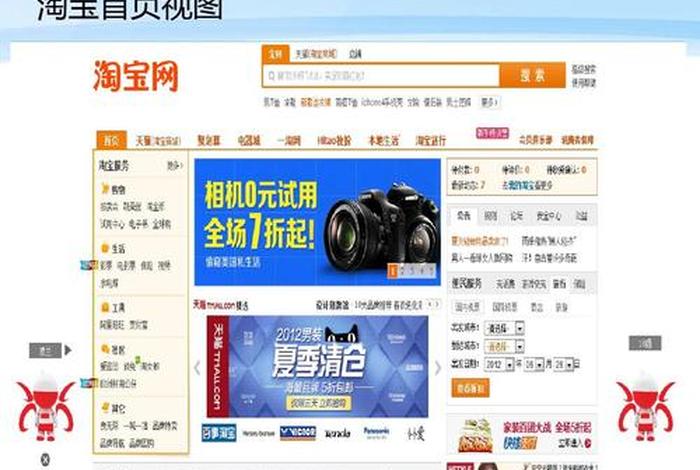
Task: Focus the main search input field
Action: tap(381, 75)
